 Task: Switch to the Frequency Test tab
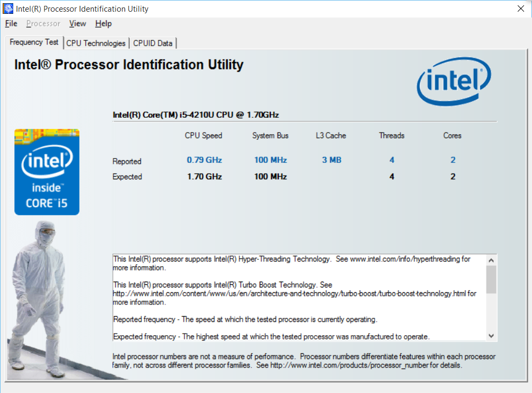pos(34,42)
